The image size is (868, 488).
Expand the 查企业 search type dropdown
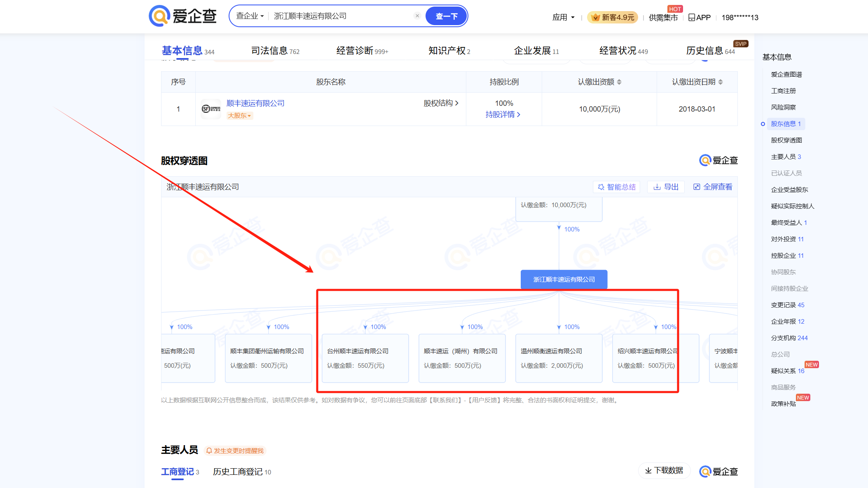point(250,16)
